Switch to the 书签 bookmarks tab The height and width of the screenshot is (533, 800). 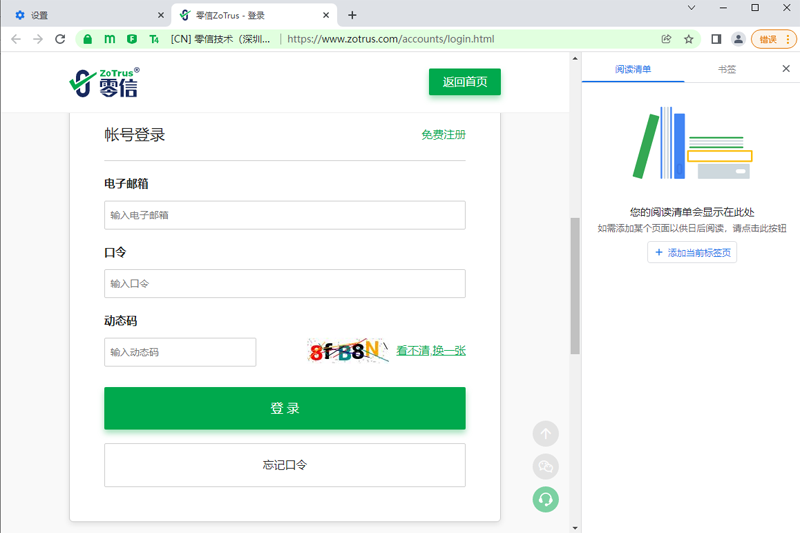point(726,69)
